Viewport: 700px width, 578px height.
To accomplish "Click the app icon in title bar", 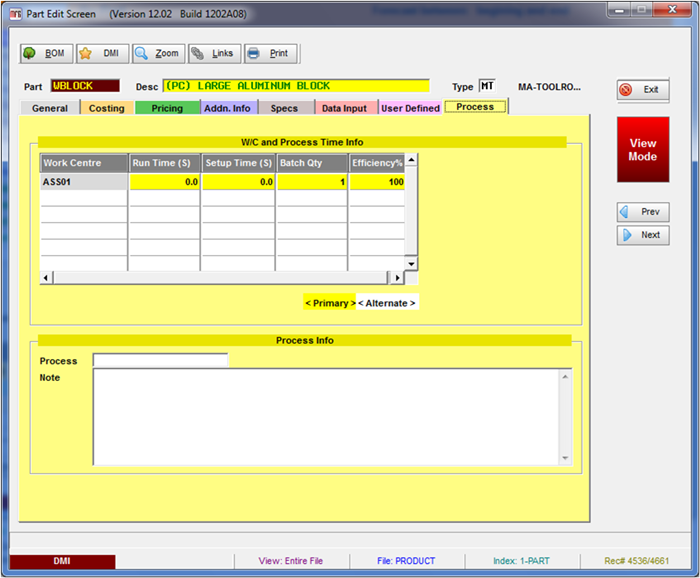I will pos(16,14).
